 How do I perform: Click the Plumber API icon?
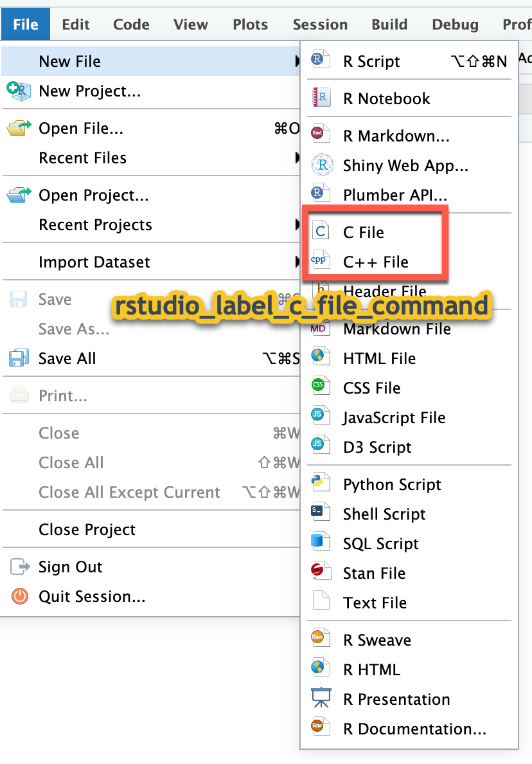click(321, 194)
